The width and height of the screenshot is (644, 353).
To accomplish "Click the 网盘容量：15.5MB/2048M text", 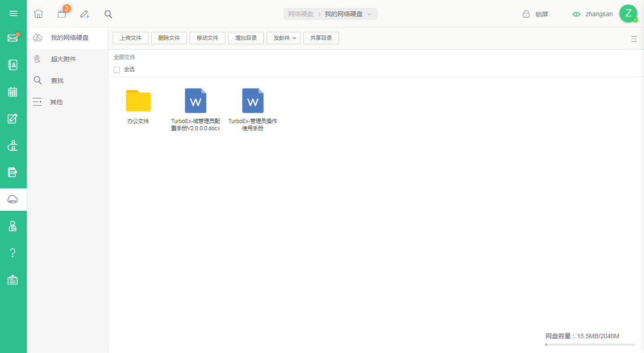I will [582, 336].
